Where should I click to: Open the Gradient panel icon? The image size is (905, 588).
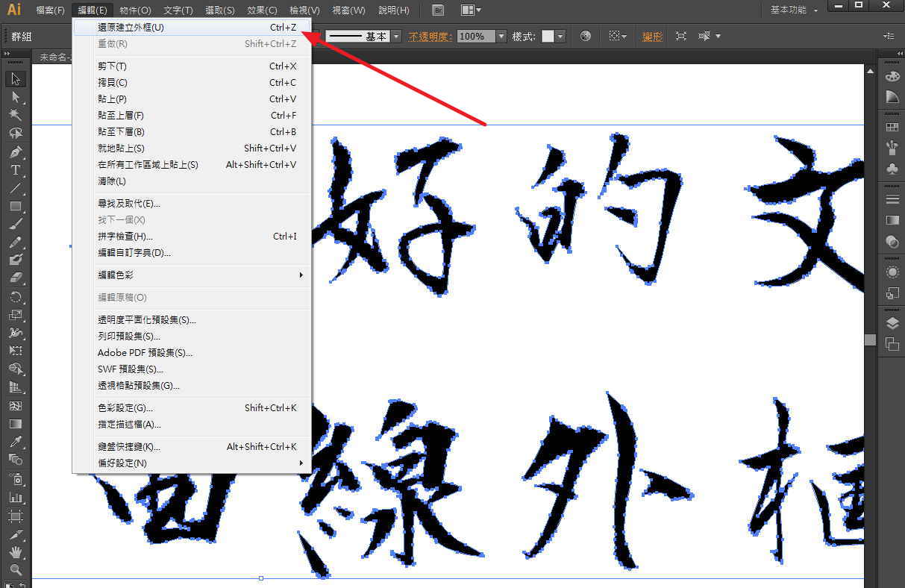[892, 220]
